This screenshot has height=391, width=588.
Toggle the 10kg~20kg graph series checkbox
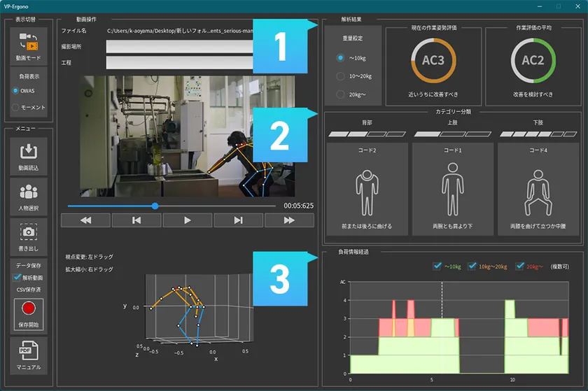point(472,266)
